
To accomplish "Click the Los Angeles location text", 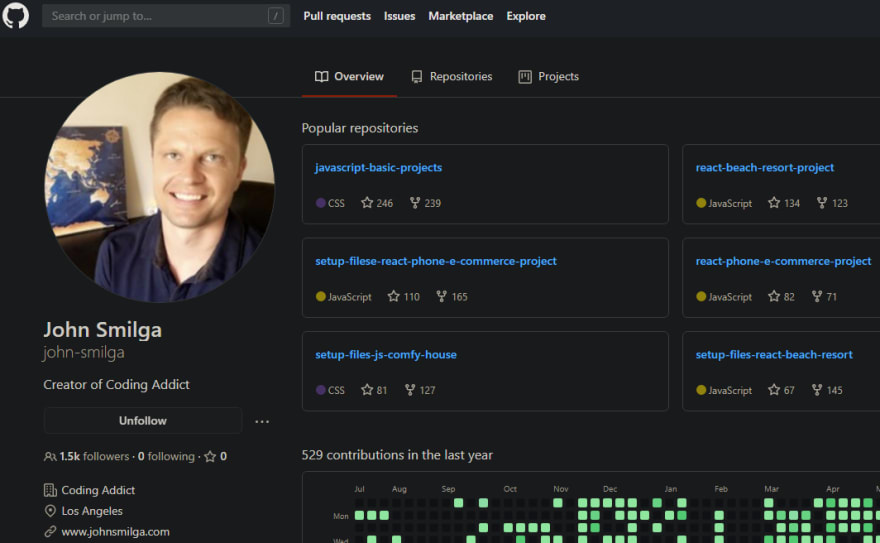I will click(x=92, y=511).
